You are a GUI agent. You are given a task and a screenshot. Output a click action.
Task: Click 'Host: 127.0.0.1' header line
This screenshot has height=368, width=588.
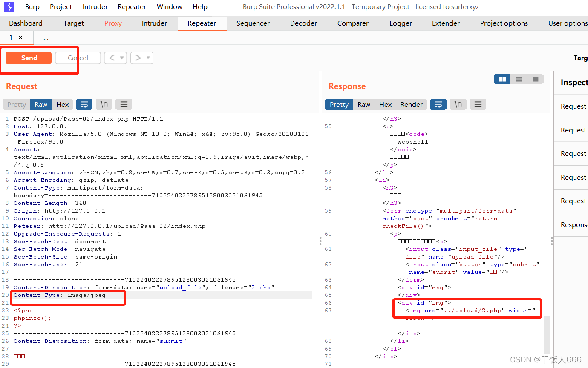pos(42,126)
